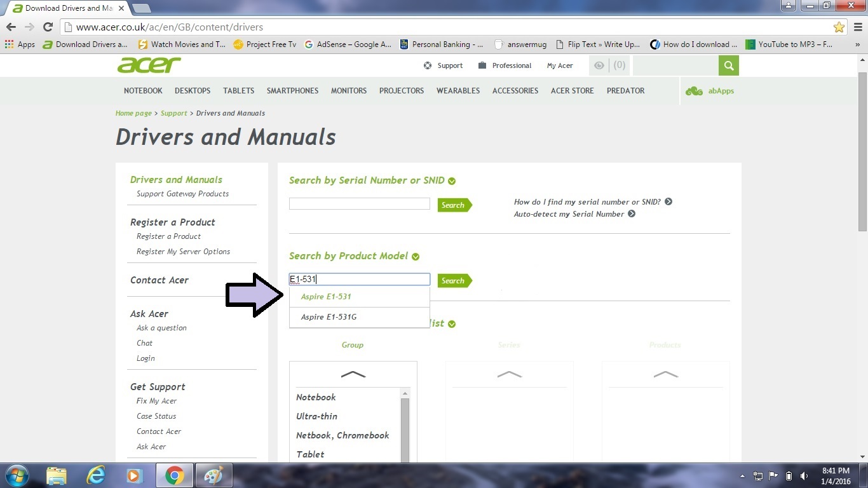The image size is (868, 488).
Task: Click the Series column up chevron
Action: coord(510,374)
